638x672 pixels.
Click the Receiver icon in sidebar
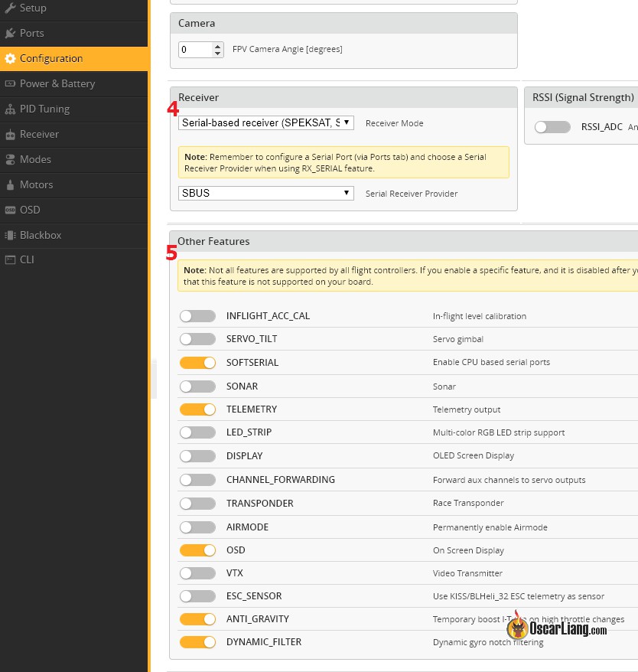[x=10, y=135]
